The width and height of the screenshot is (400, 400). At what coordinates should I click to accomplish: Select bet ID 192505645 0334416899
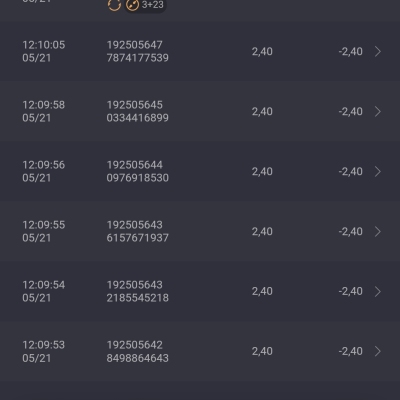pos(138,111)
